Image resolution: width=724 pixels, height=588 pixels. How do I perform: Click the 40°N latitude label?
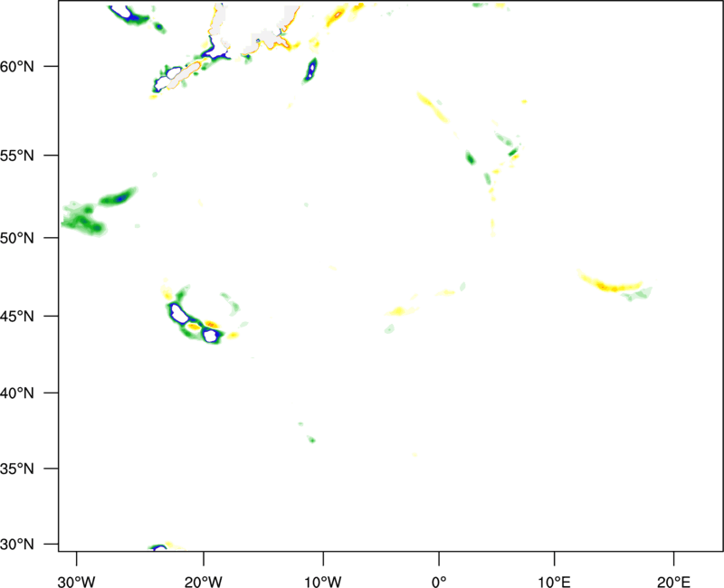[x=17, y=394]
